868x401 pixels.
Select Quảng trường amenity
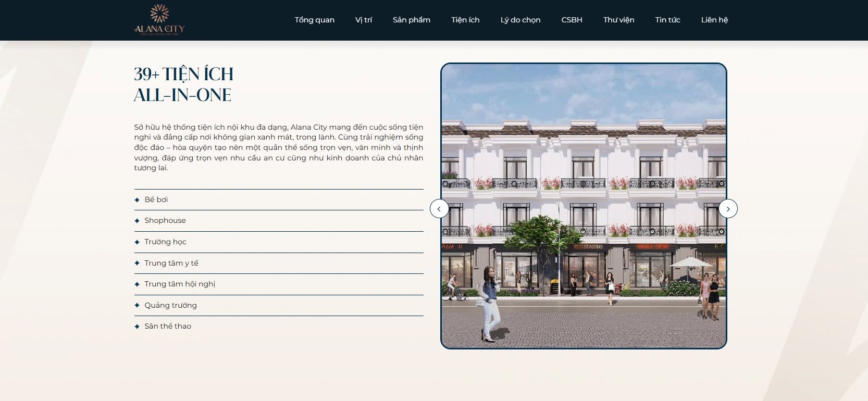click(x=279, y=305)
